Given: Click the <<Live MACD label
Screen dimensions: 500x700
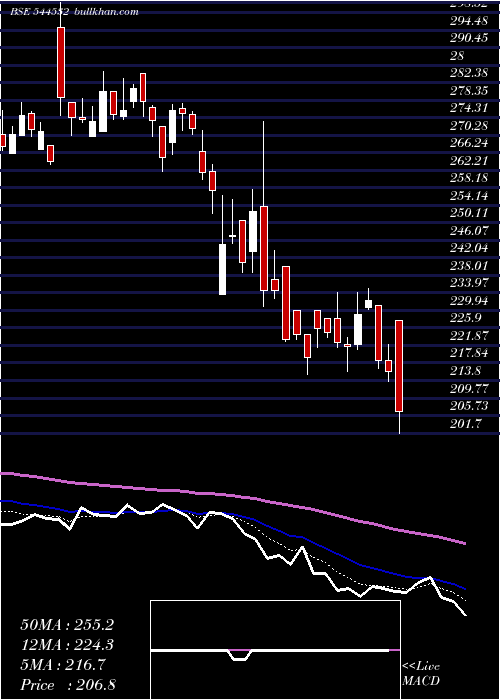Looking at the screenshot, I should pyautogui.click(x=421, y=674).
